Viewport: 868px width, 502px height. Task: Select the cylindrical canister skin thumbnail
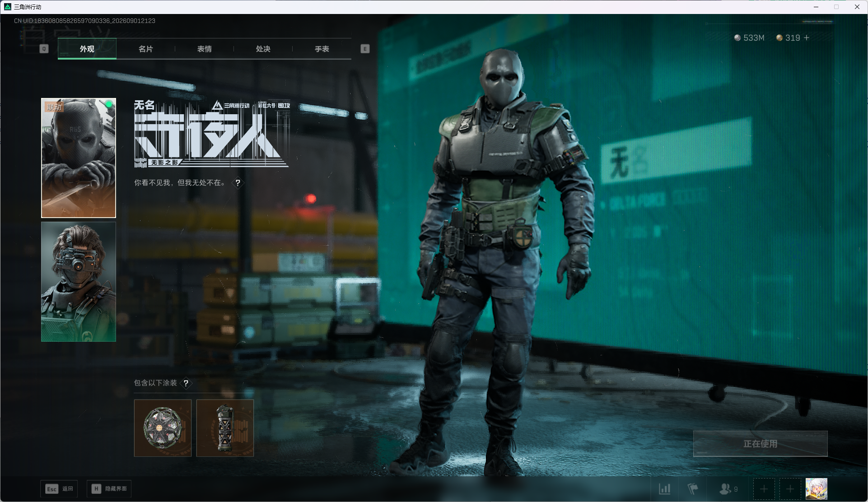[x=225, y=428]
